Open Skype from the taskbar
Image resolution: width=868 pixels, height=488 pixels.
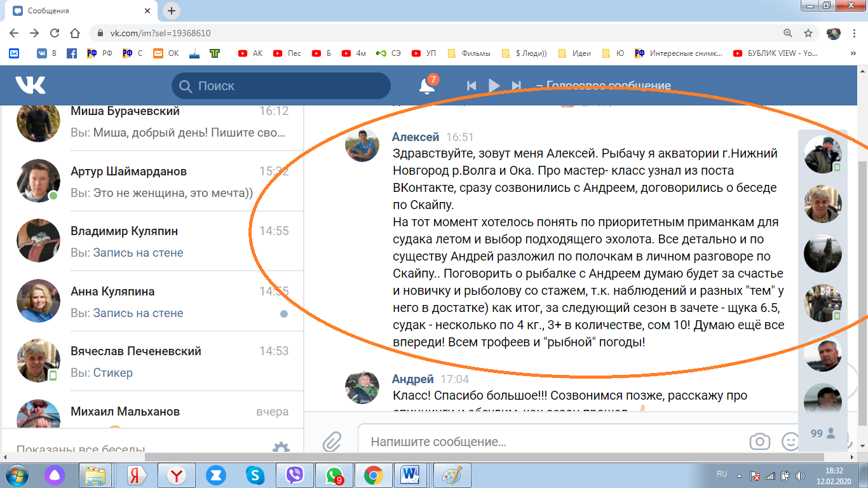[256, 475]
